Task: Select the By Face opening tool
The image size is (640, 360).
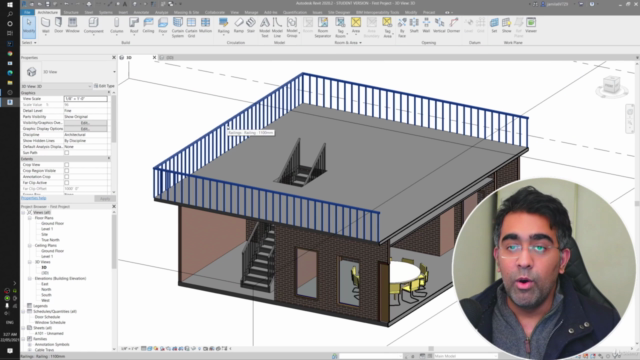Action: (x=402, y=27)
